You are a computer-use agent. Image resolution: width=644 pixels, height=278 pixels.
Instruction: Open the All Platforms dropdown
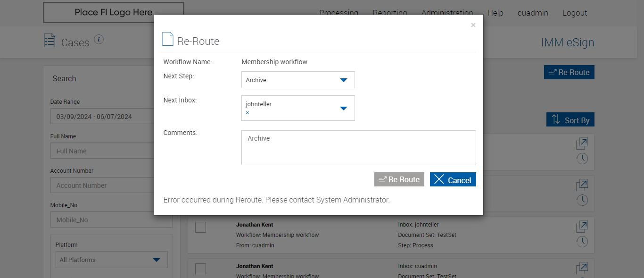click(111, 260)
